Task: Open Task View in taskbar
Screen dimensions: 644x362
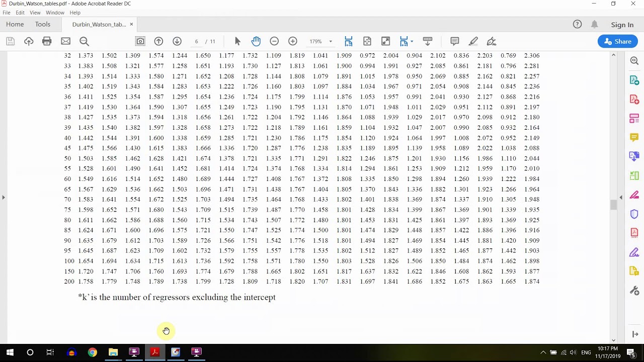Action: coord(50,352)
